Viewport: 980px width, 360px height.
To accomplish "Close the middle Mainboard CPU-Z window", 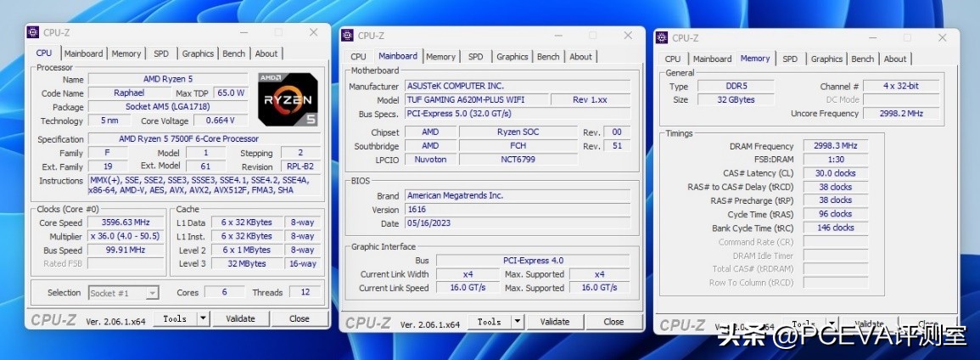I will [628, 36].
